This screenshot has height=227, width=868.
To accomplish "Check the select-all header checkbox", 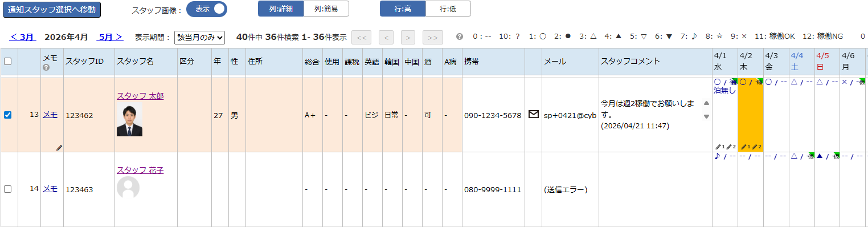I will (x=8, y=62).
